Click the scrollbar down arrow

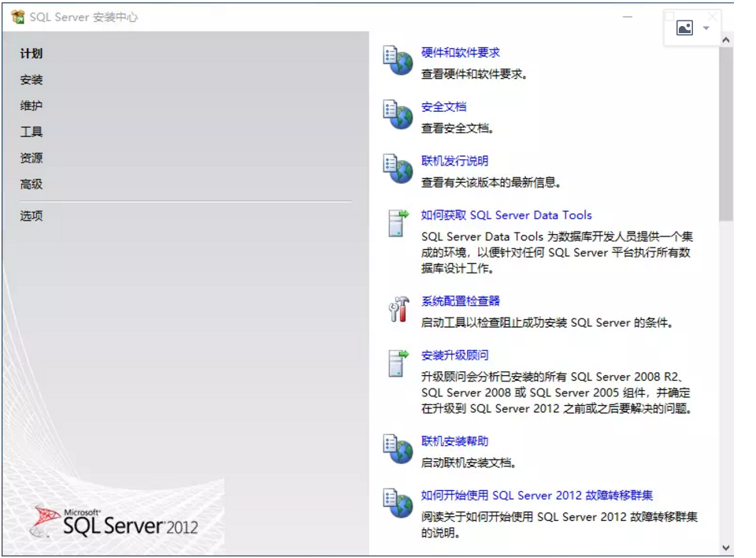point(725,548)
